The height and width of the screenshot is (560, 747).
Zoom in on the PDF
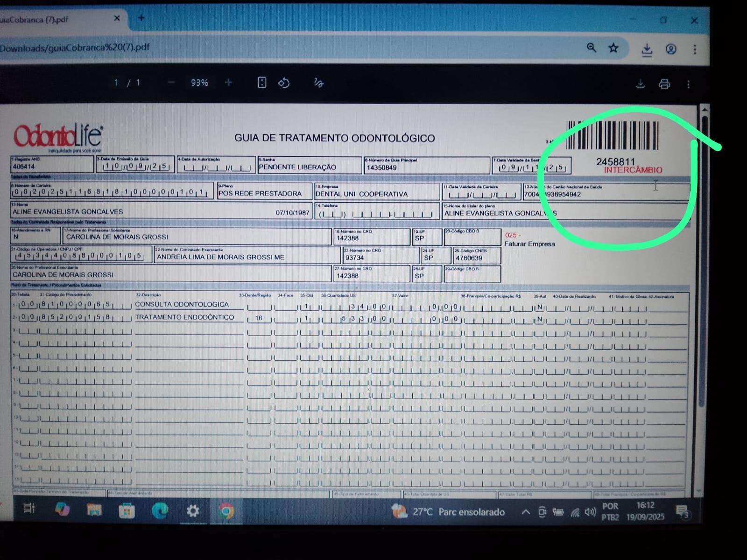click(x=228, y=83)
